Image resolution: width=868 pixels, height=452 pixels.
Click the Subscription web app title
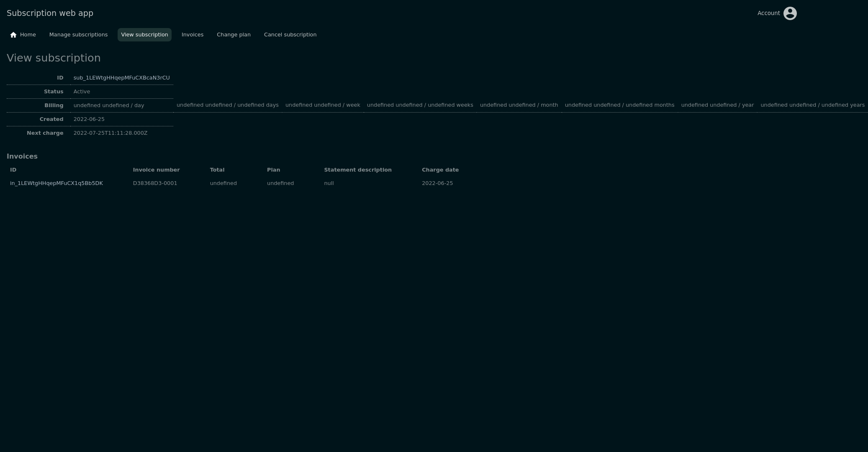pyautogui.click(x=50, y=13)
